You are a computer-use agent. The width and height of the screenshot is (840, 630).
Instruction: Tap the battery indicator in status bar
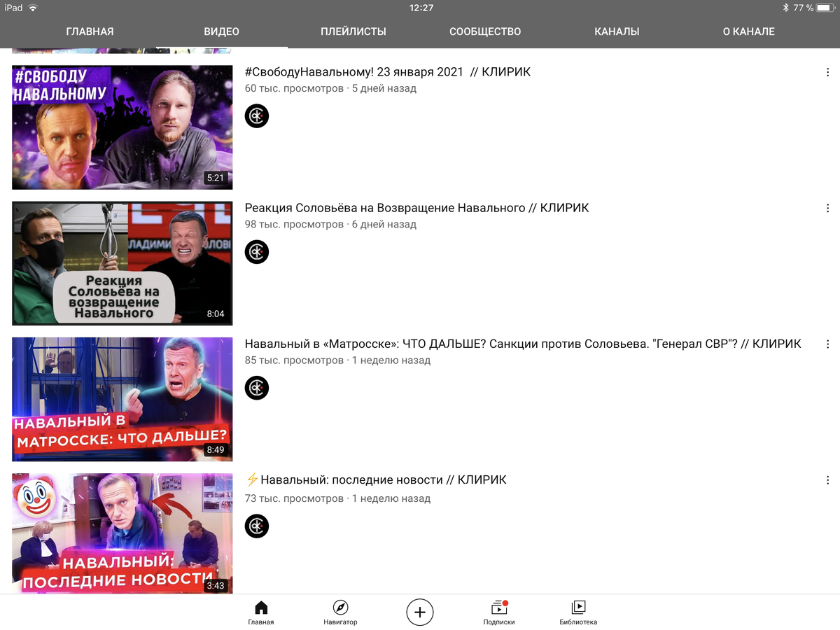click(x=827, y=8)
